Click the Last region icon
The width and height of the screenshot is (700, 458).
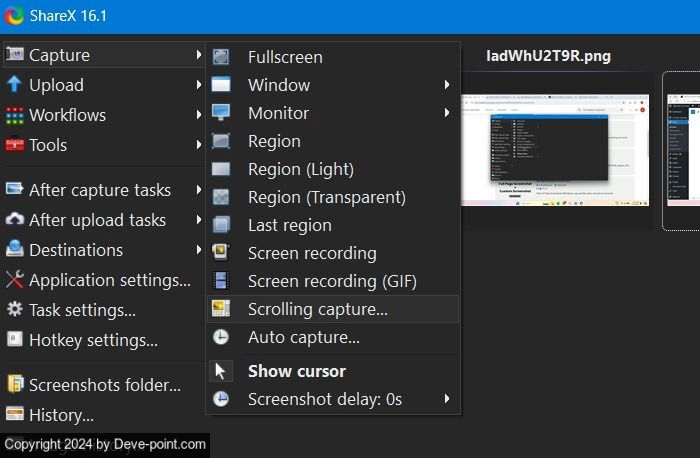[x=221, y=225]
